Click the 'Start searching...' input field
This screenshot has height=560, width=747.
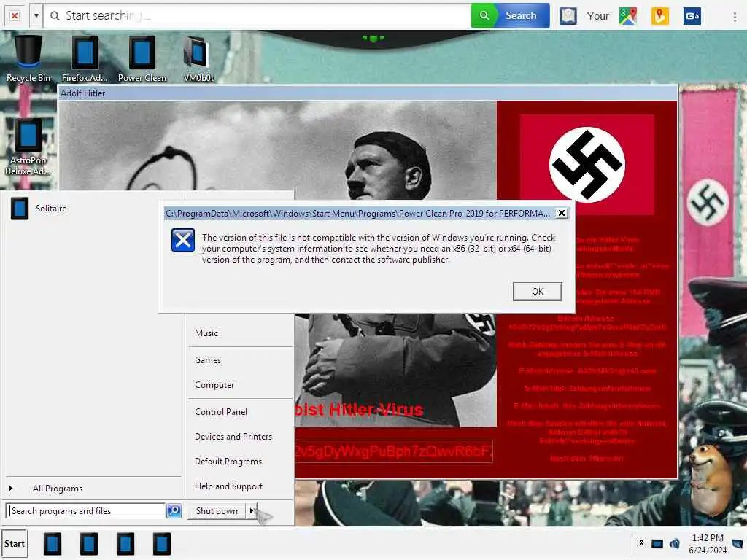[258, 16]
